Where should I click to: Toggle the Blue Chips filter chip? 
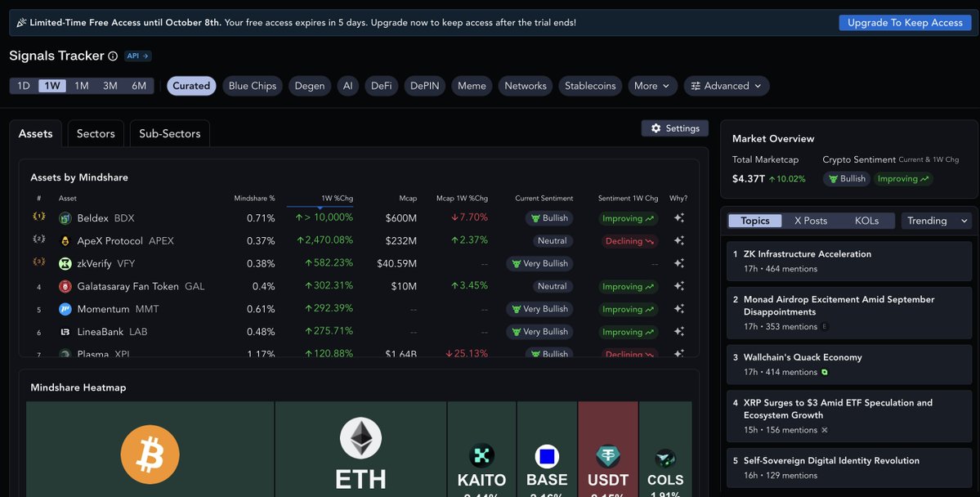click(253, 86)
